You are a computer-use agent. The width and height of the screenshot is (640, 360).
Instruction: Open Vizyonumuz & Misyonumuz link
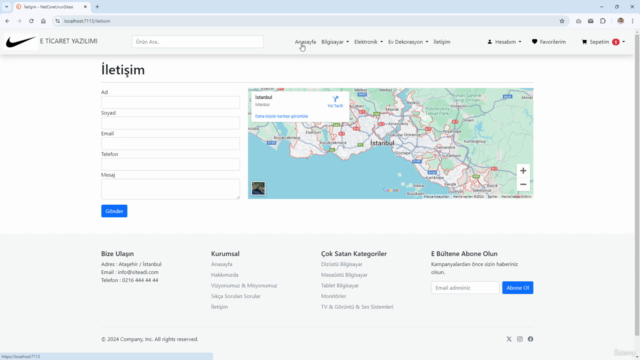[244, 285]
